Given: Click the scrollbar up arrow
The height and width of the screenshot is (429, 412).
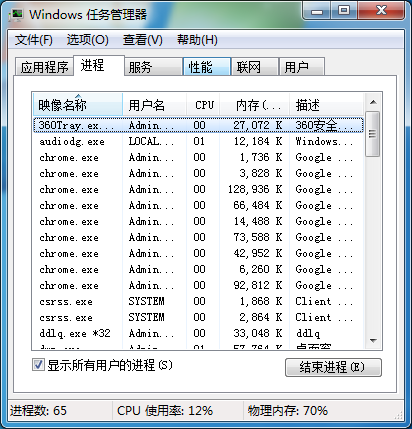Looking at the screenshot, I should coord(373,102).
